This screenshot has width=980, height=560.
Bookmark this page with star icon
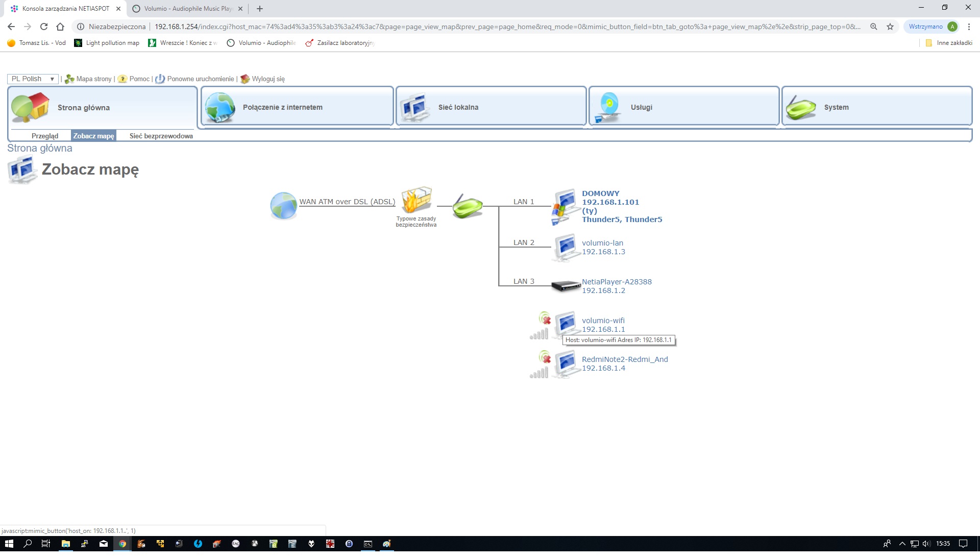coord(890,27)
